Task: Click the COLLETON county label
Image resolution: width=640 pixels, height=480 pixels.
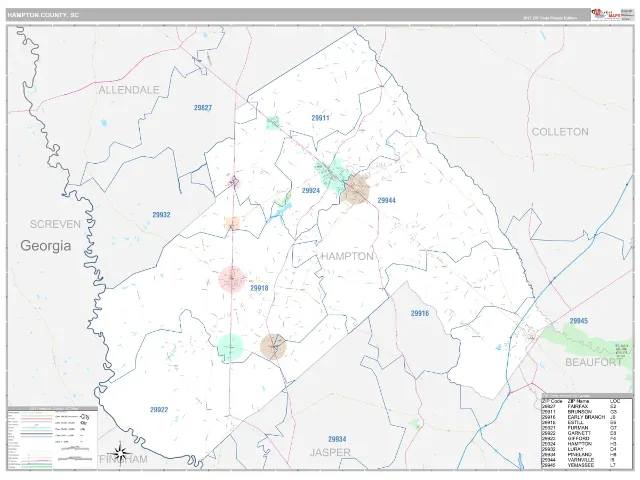Action: [x=560, y=132]
